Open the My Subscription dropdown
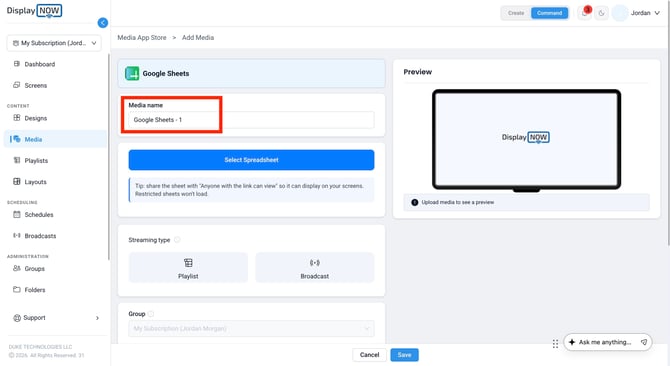The width and height of the screenshot is (670, 366). click(54, 43)
